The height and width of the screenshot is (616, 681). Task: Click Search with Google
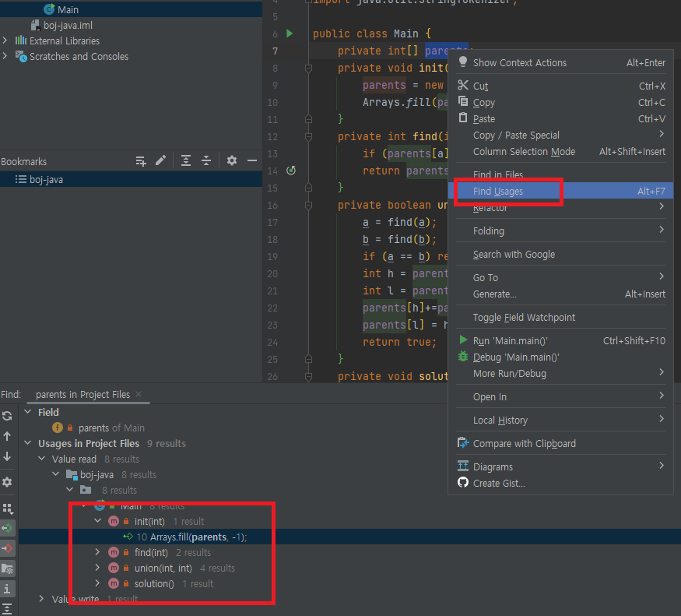514,254
